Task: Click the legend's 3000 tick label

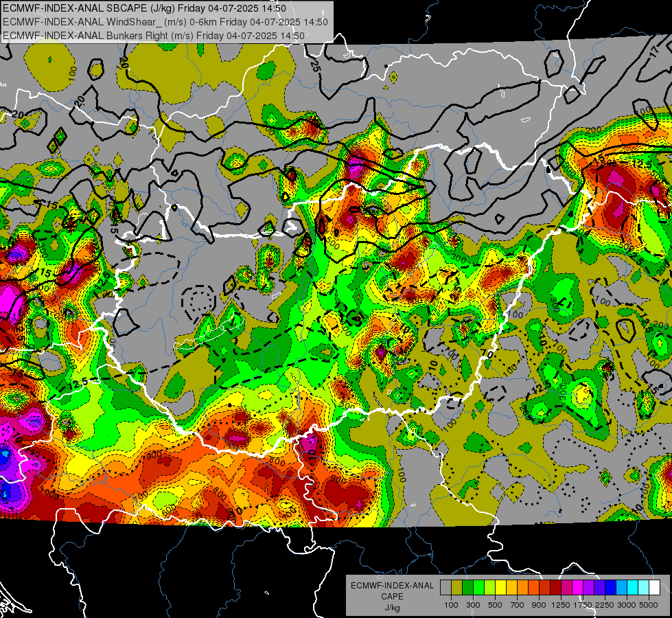Action: pos(627,605)
